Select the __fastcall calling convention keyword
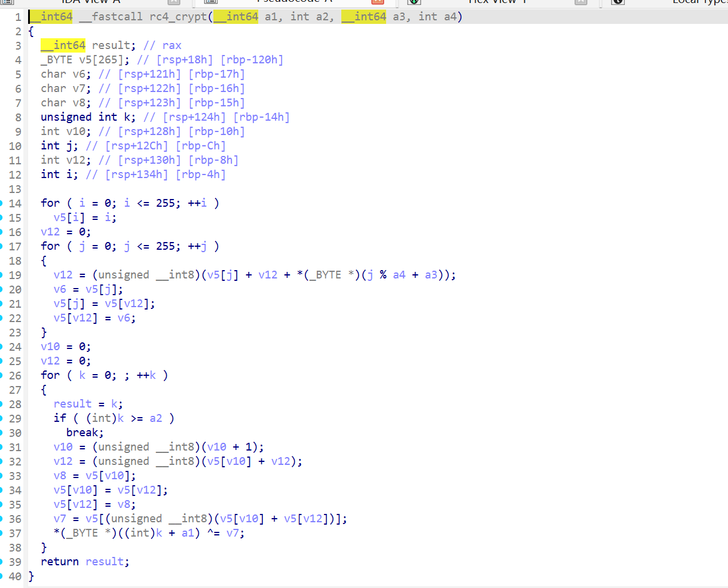The width and height of the screenshot is (728, 588). pos(111,17)
